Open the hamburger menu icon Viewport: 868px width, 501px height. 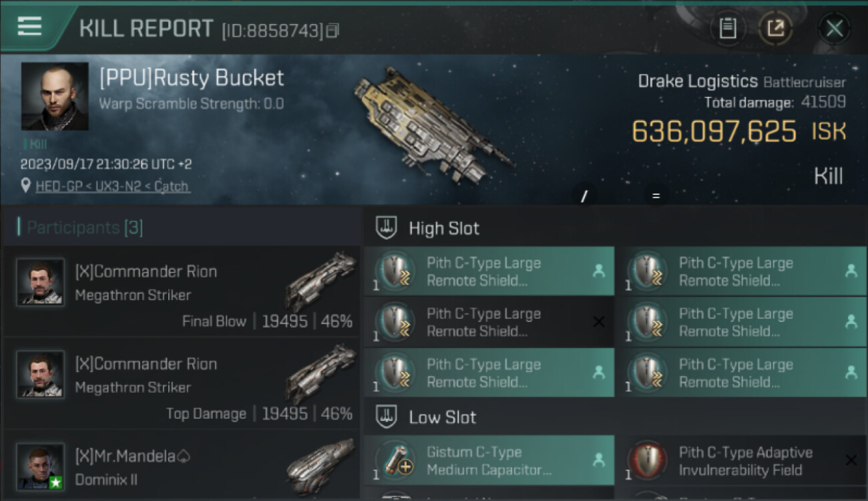pos(29,27)
